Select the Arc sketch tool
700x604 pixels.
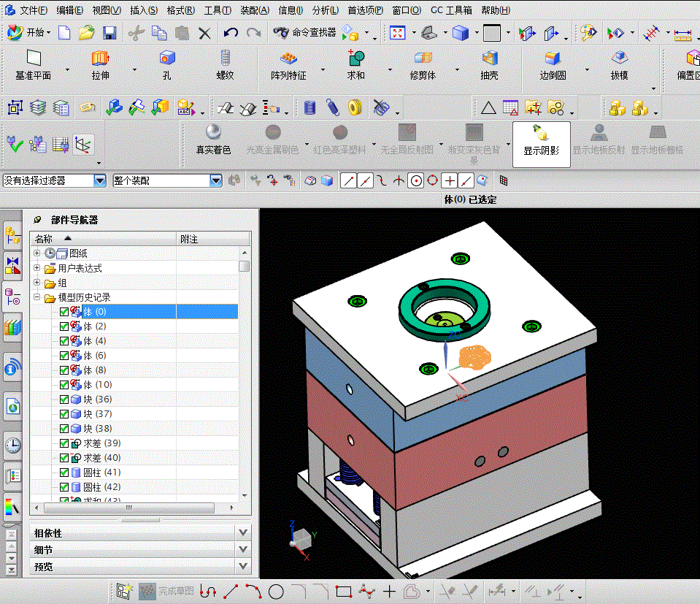coord(253,592)
